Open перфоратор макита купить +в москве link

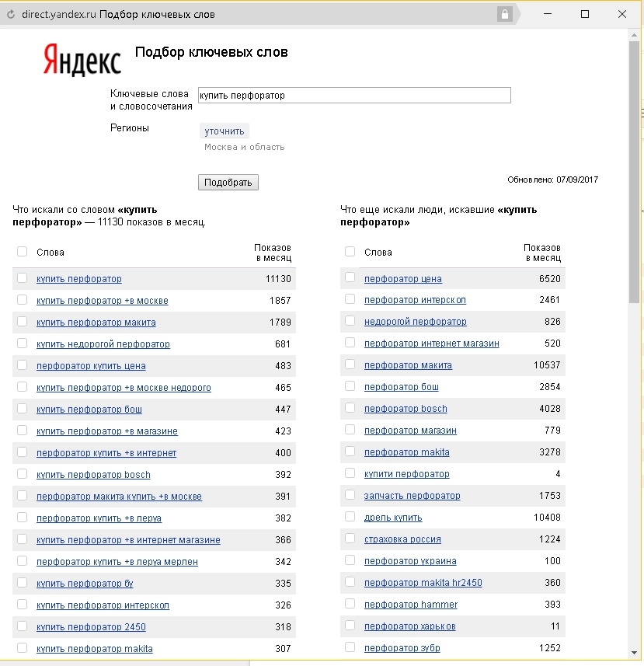(x=120, y=497)
